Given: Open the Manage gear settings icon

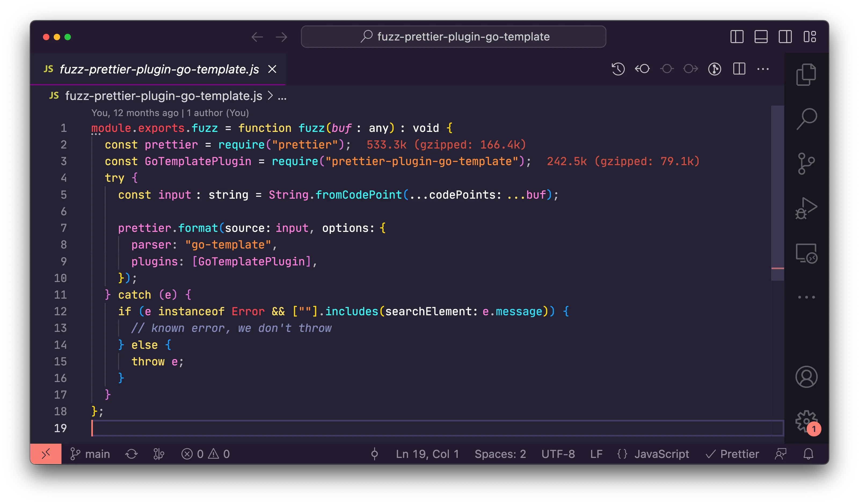Looking at the screenshot, I should point(806,421).
